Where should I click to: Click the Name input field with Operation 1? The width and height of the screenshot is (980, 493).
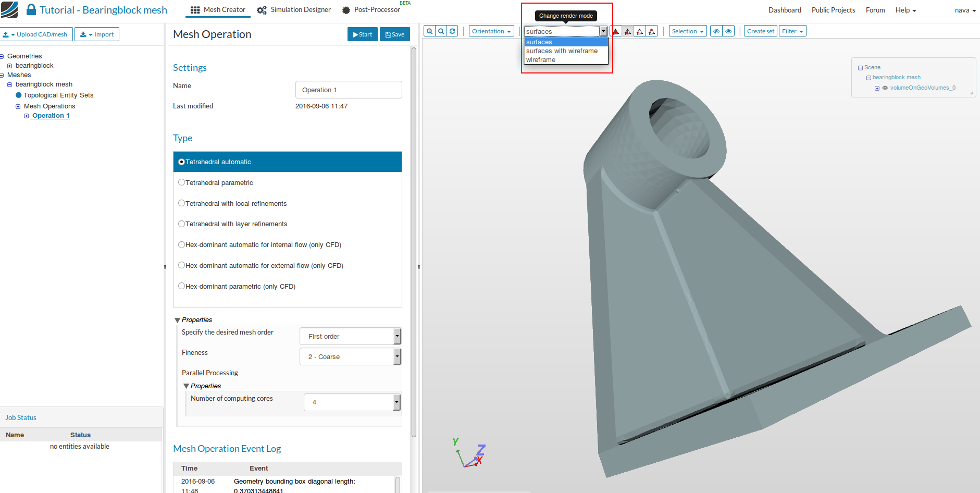pyautogui.click(x=349, y=90)
